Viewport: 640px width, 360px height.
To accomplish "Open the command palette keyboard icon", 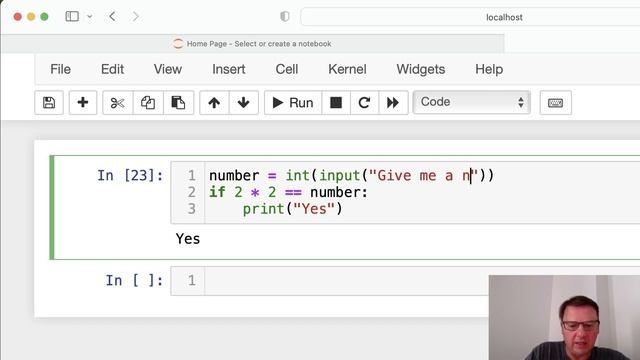I will pos(556,102).
